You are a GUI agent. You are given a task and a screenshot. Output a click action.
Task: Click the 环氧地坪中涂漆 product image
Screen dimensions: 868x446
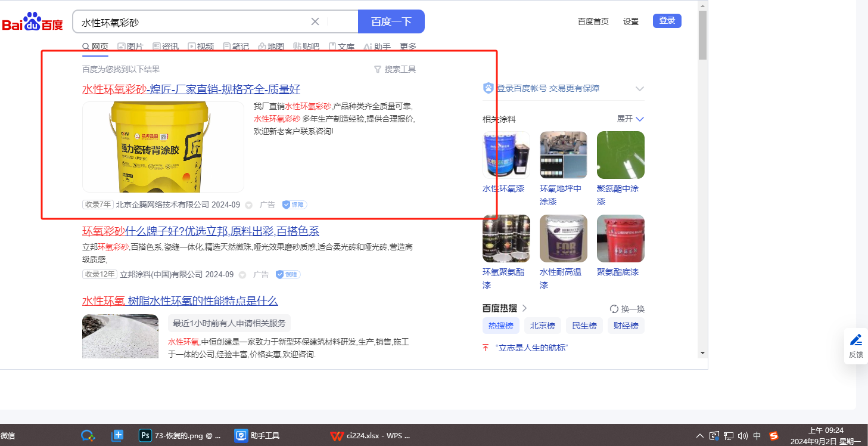pos(564,155)
